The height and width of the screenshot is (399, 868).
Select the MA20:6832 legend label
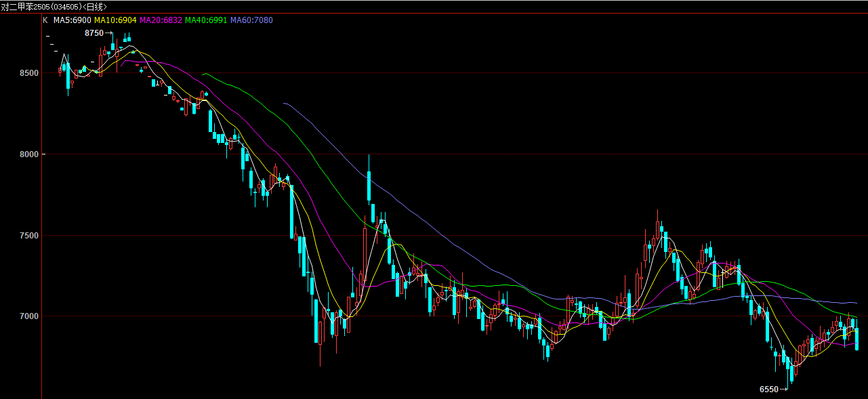(161, 20)
